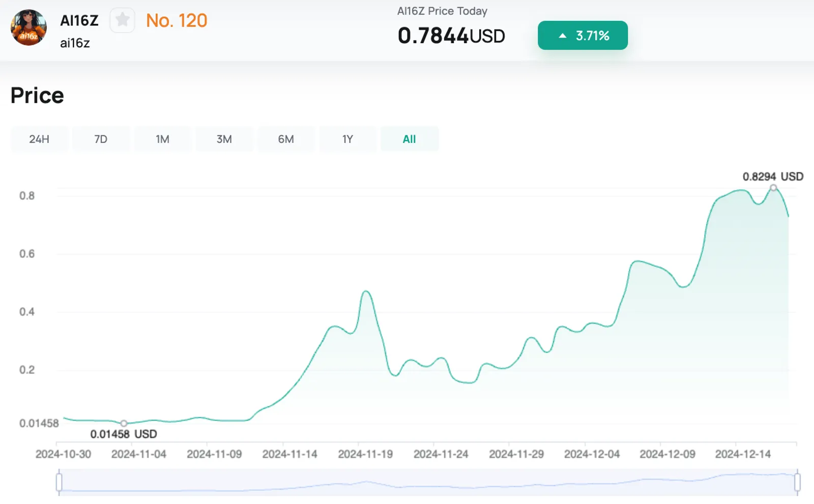Click the 2024-12-09 date axis label
This screenshot has height=504, width=814.
pyautogui.click(x=667, y=454)
